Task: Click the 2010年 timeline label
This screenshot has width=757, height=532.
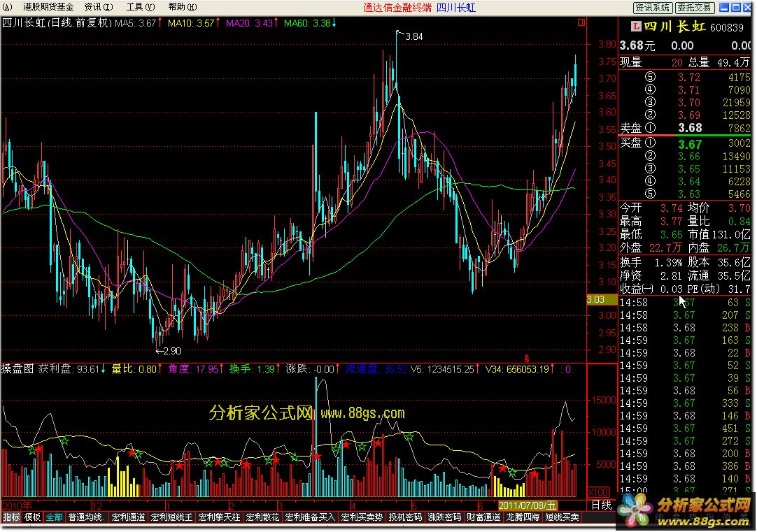Action: (x=17, y=505)
